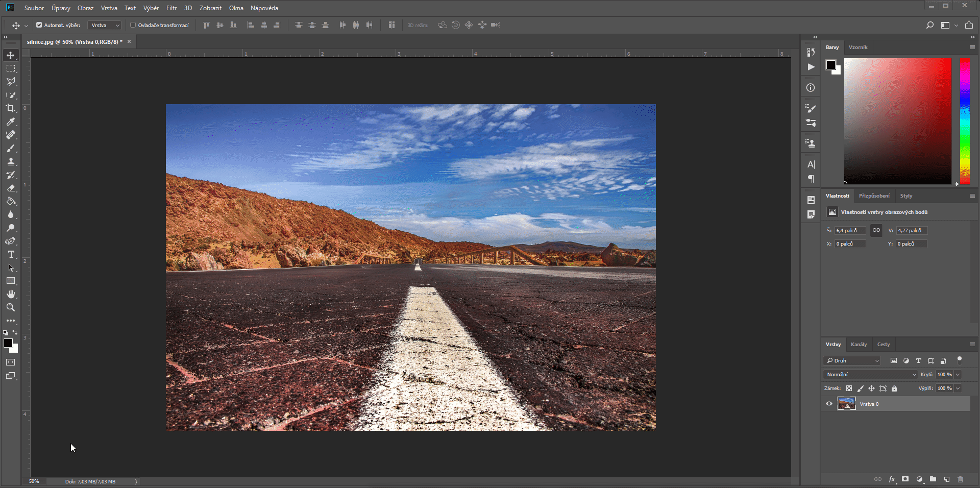Viewport: 980px width, 488px height.
Task: Click the link dimensions button
Action: pos(876,230)
